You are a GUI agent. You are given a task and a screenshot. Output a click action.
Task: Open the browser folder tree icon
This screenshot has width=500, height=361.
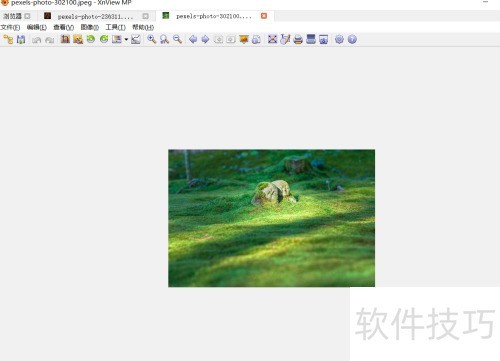8,40
